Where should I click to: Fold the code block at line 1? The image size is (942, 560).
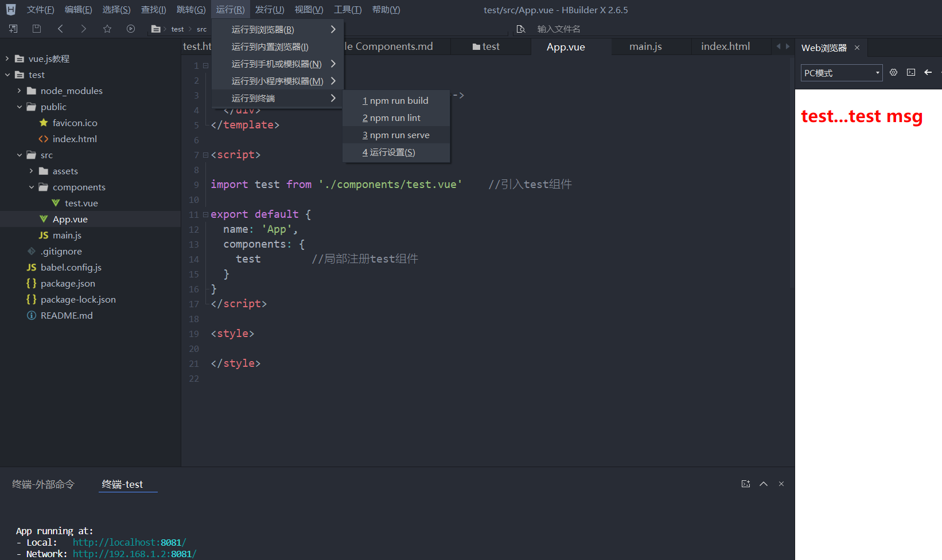[x=205, y=65]
